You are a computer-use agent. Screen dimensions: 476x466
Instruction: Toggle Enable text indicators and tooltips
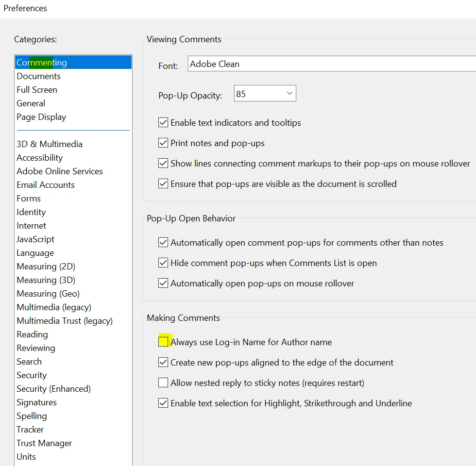point(163,122)
